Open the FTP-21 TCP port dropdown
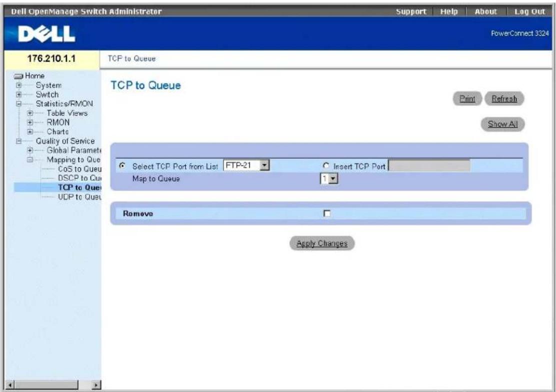556x392 pixels. tap(246, 165)
